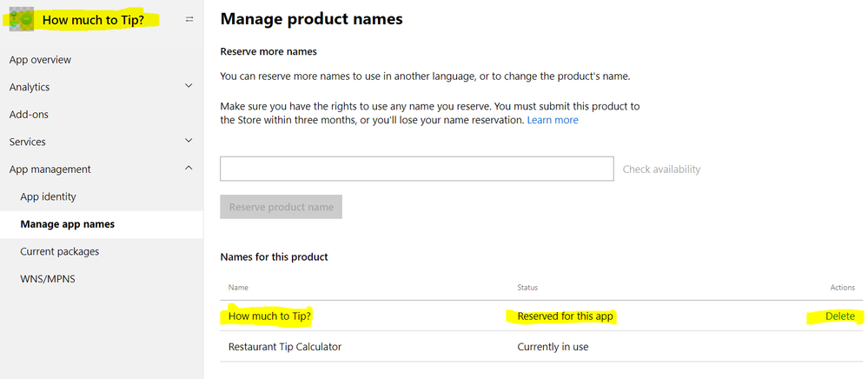Collapse the App management chevron

coord(189,169)
